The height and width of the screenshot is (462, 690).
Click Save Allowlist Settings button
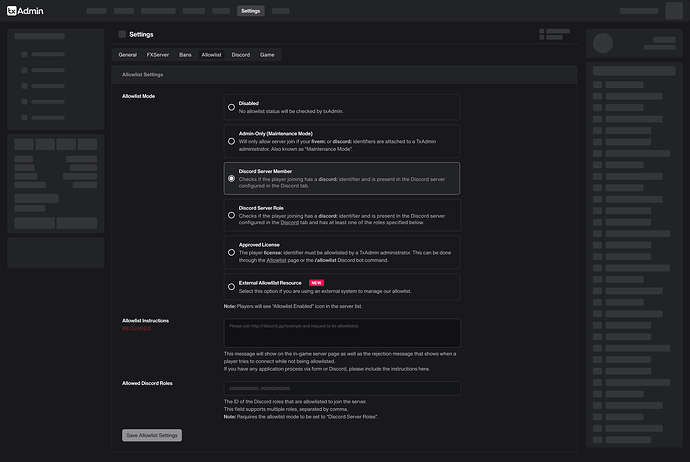[x=152, y=435]
